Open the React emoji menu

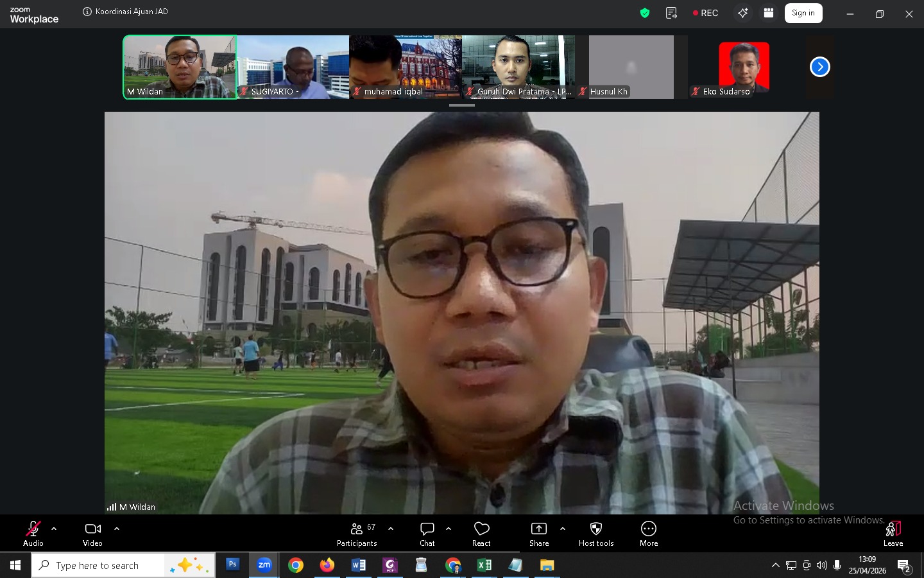[x=482, y=533]
